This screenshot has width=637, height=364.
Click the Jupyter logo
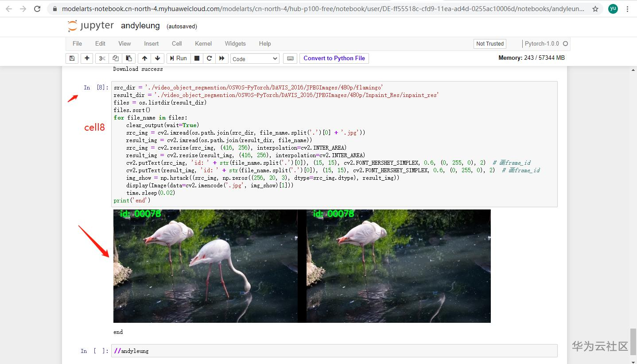coord(91,26)
